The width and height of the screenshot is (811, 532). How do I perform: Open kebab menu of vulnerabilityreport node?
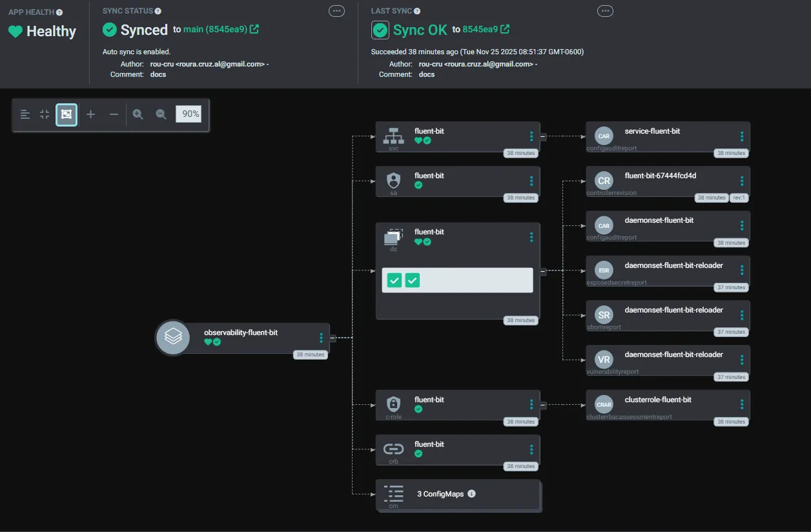(x=742, y=360)
